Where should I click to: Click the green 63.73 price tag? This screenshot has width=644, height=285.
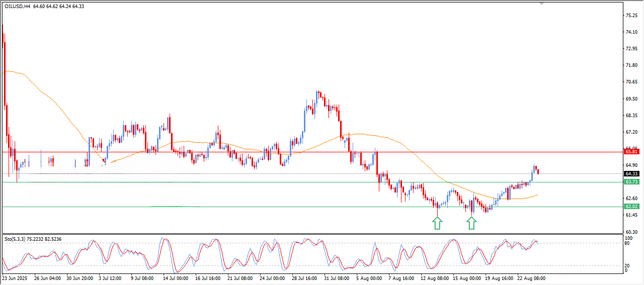[x=631, y=182]
